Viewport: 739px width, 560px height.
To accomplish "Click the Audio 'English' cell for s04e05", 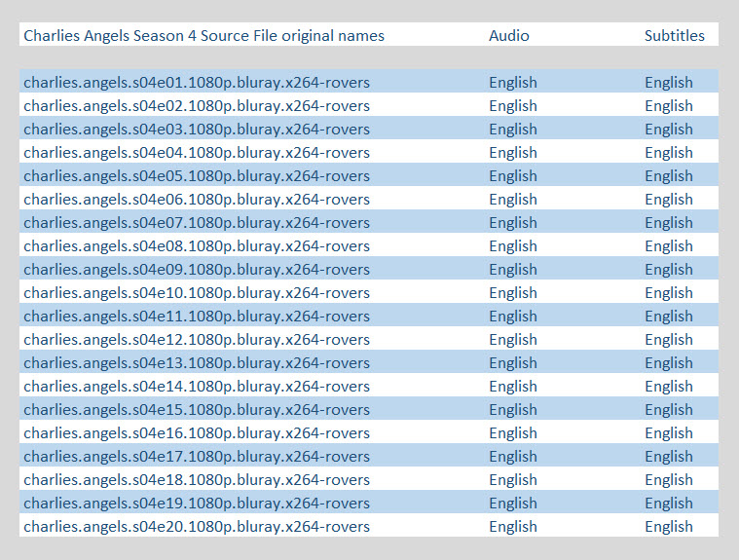I will tap(513, 176).
